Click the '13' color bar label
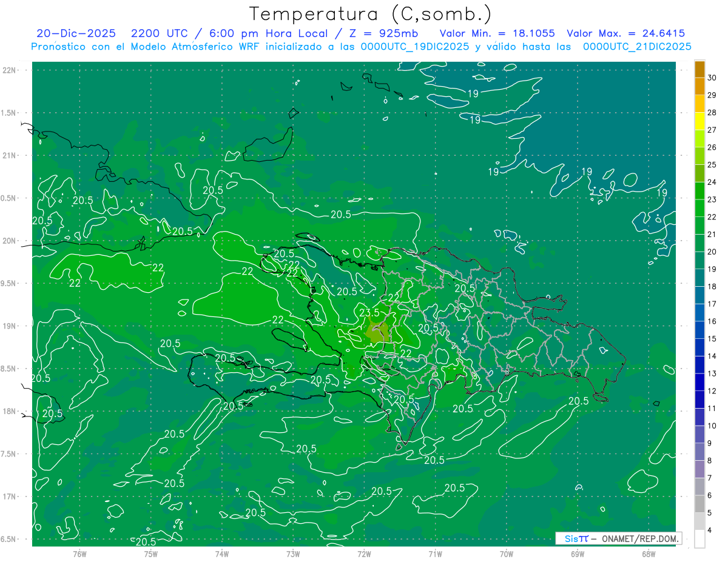 click(x=712, y=373)
